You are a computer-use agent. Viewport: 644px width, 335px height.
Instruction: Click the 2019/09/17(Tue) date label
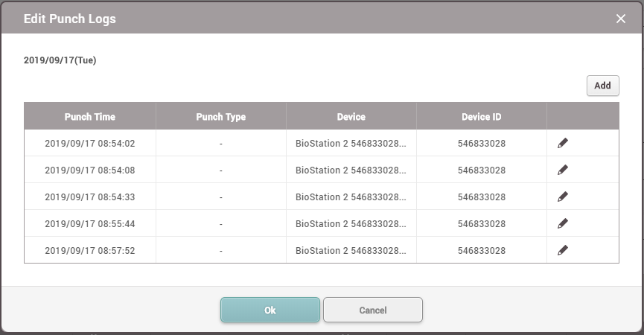(x=60, y=60)
